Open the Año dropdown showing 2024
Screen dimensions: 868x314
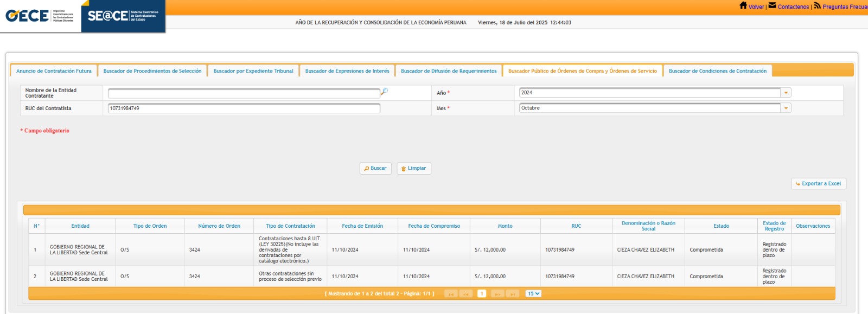pos(786,93)
